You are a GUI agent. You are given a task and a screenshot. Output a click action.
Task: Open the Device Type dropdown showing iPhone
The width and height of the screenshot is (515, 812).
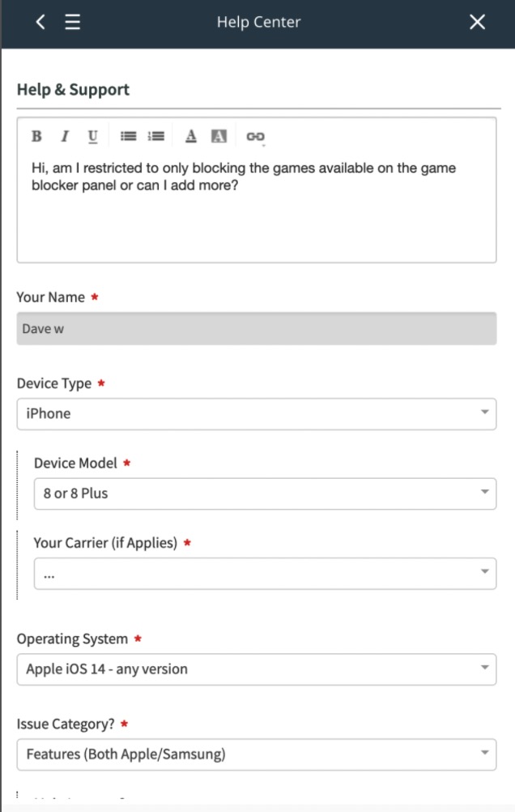(x=257, y=414)
